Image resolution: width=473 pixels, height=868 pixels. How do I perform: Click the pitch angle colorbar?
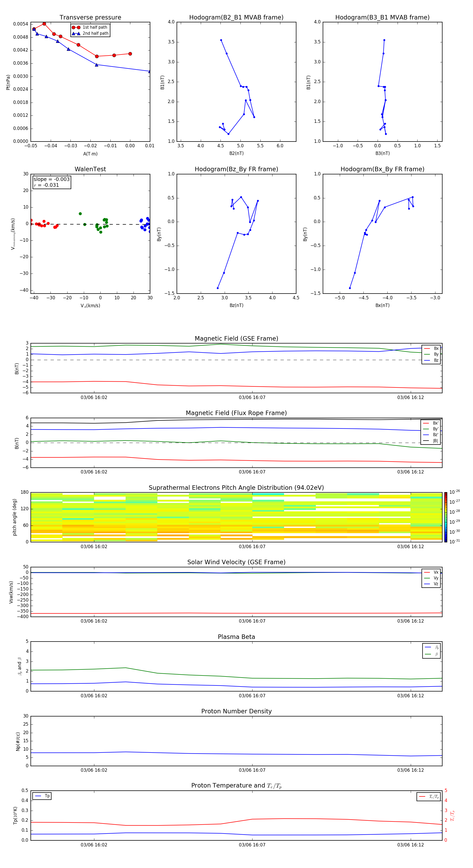click(x=446, y=517)
